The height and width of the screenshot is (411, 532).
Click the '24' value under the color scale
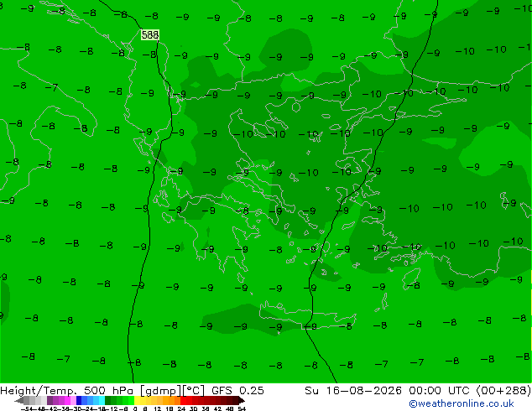pos(181,408)
